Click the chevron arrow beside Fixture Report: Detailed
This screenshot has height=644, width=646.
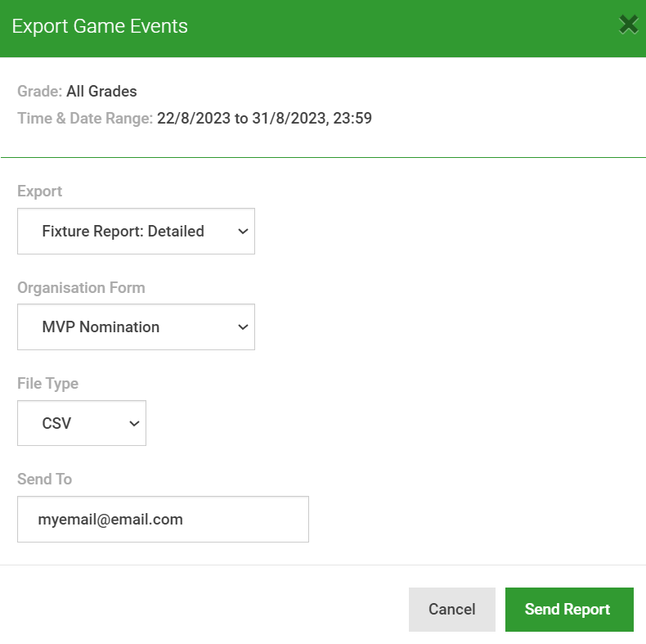click(243, 232)
